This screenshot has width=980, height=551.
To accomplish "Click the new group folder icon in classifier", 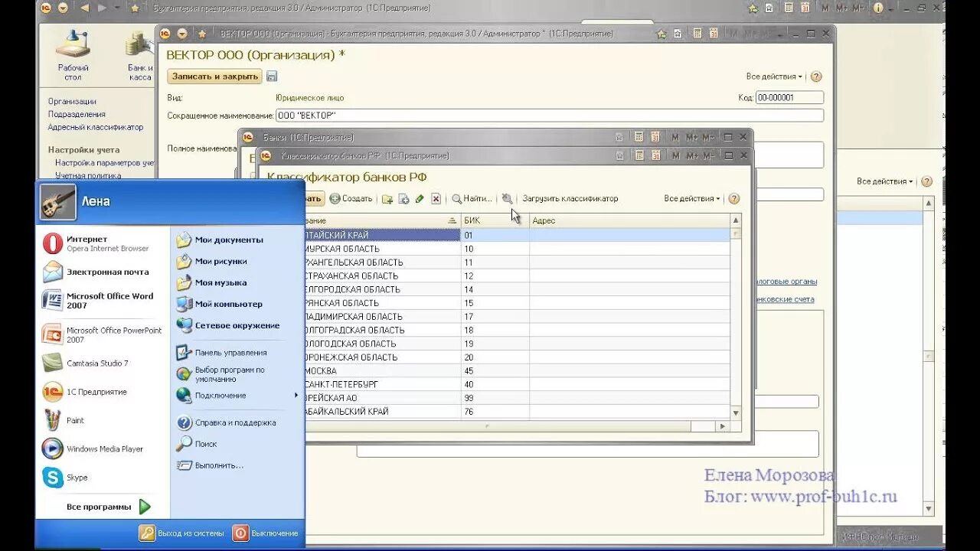I will coord(387,199).
